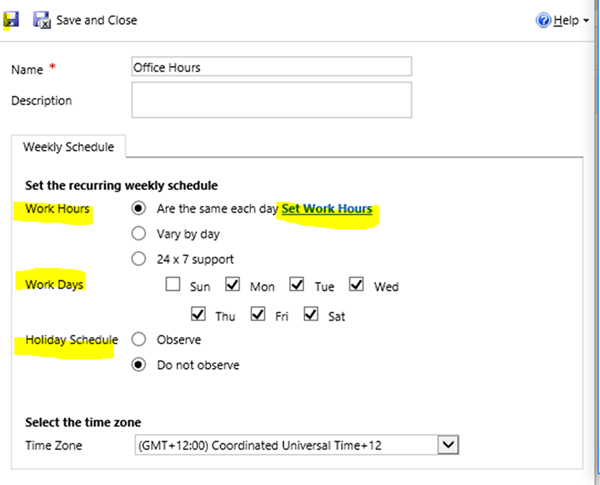Select Observe for Holiday Schedule
The height and width of the screenshot is (485, 600).
(139, 340)
